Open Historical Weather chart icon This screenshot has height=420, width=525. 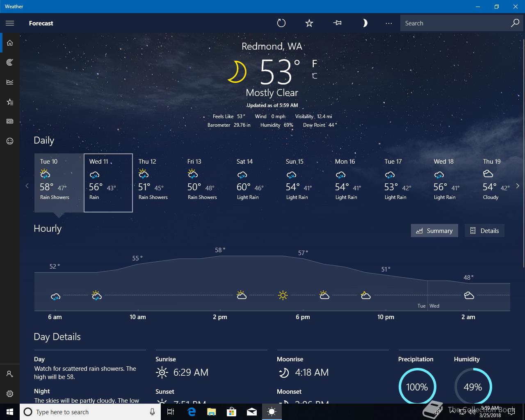coord(10,82)
